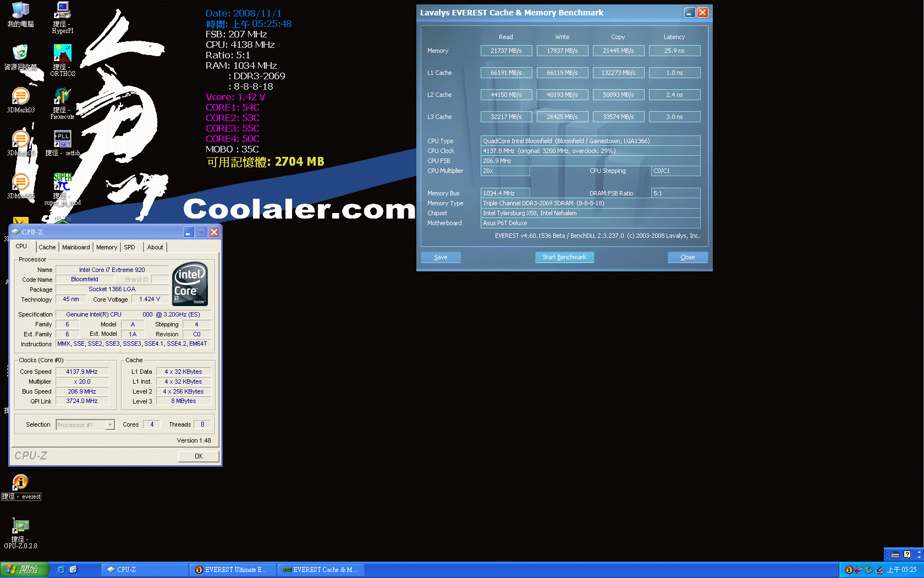This screenshot has width=924, height=578.
Task: Activate the CPU-Z taskbar button
Action: pos(145,570)
